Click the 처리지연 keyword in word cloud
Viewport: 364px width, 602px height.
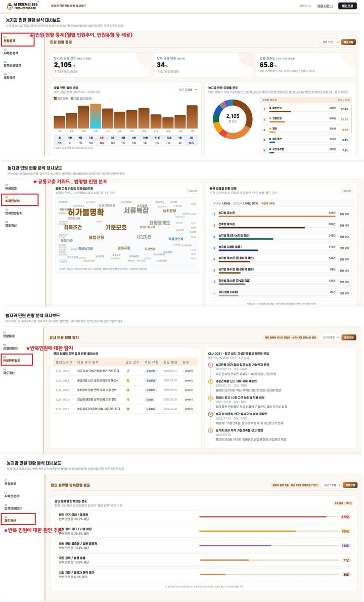(144, 237)
